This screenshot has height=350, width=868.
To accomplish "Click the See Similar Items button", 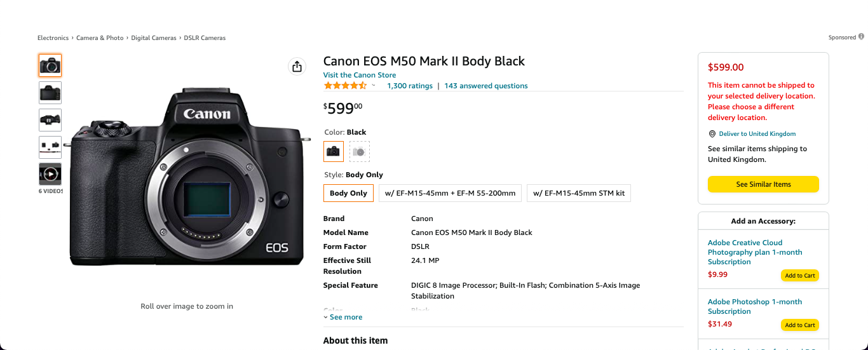I will point(763,184).
